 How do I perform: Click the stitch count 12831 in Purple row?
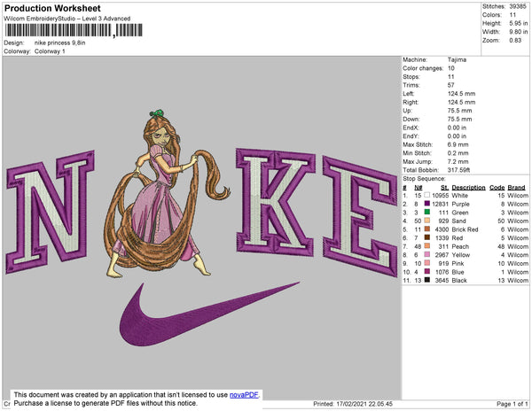pyautogui.click(x=441, y=204)
